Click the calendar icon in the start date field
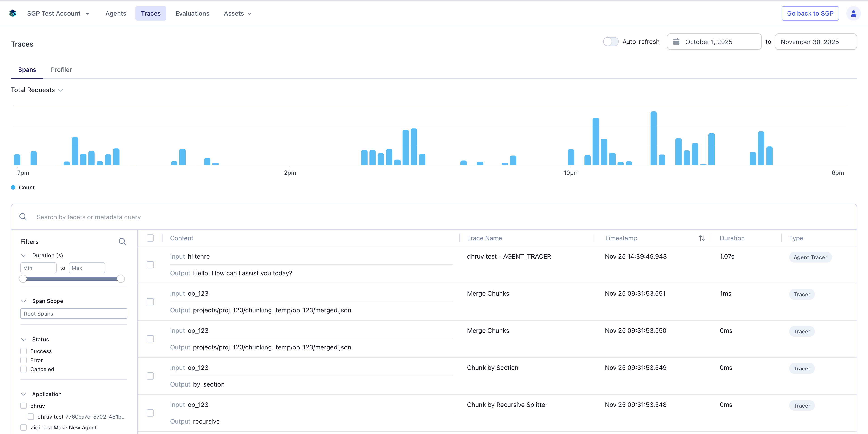This screenshot has width=868, height=434. (676, 42)
